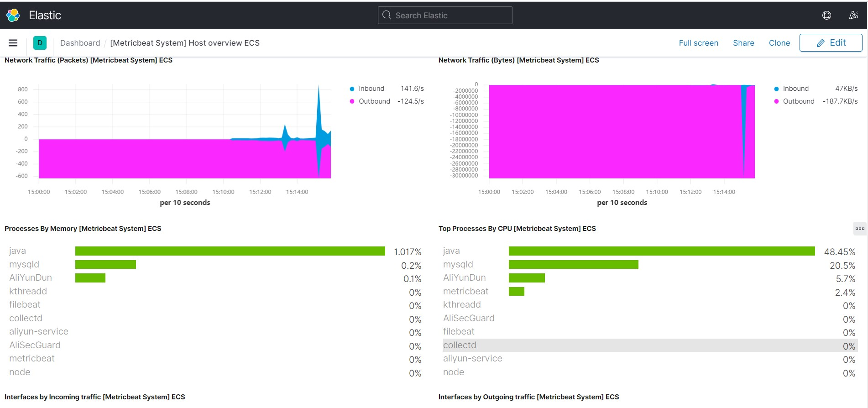Open the hamburger navigation menu
Image resolution: width=868 pixels, height=408 pixels.
(13, 43)
